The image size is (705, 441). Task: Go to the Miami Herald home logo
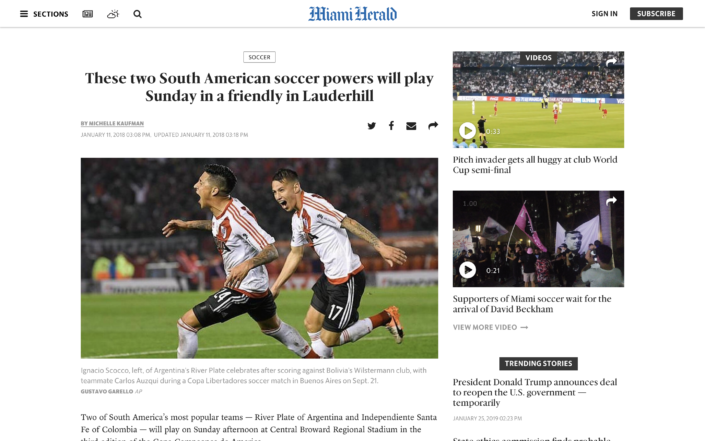pos(352,14)
